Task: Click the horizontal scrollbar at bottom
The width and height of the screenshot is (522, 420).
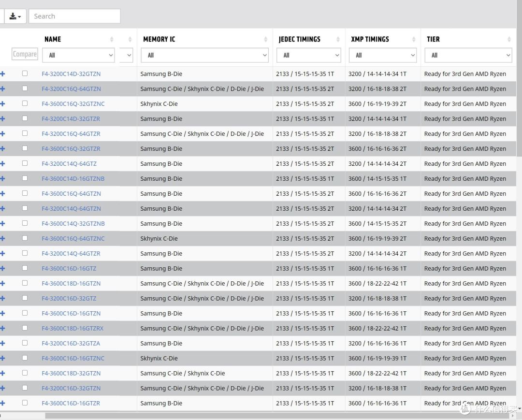Action: coord(278,416)
